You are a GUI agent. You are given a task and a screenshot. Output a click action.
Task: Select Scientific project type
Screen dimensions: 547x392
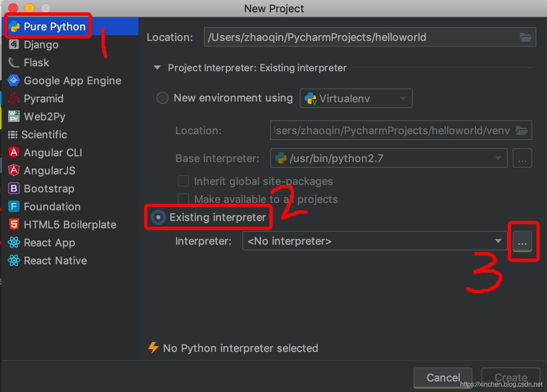click(x=70, y=134)
